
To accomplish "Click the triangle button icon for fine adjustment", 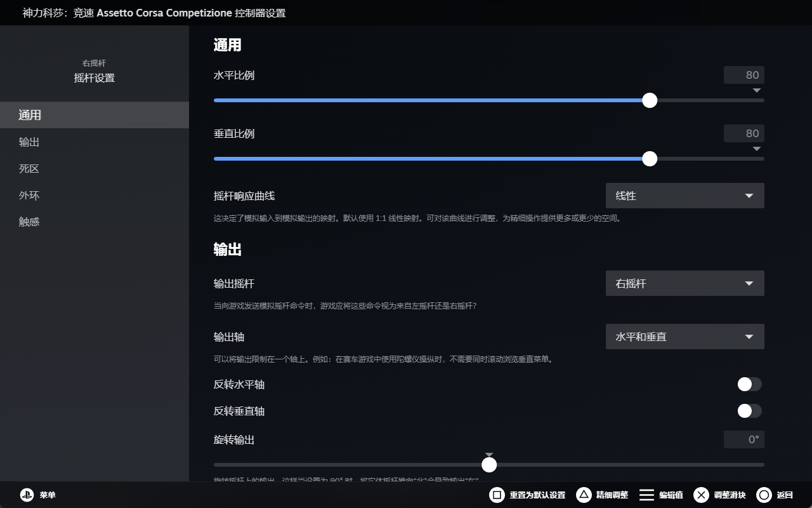I will (584, 495).
